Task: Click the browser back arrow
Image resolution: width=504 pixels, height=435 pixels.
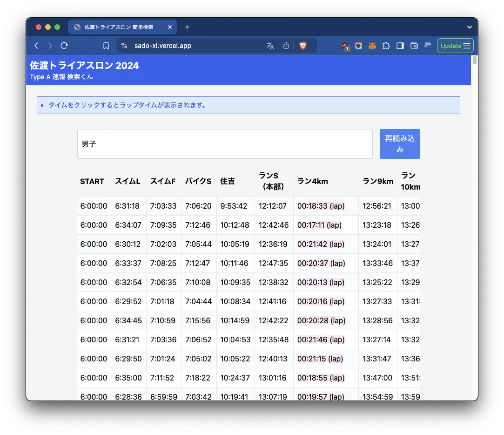Action: point(36,46)
